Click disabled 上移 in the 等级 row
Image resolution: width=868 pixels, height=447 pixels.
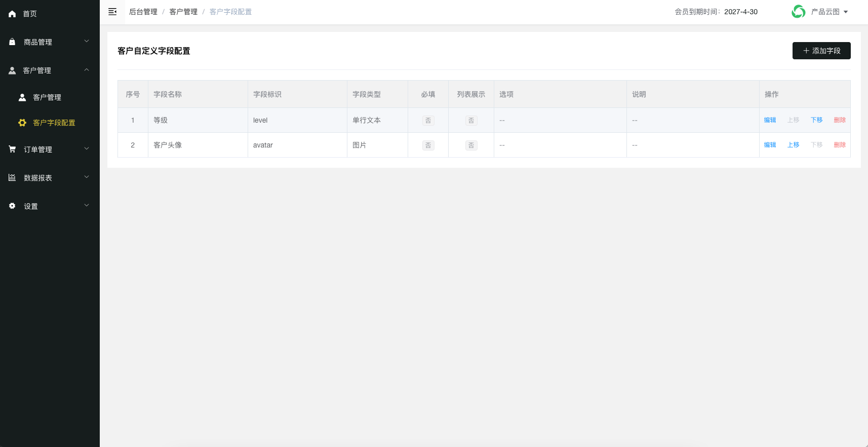click(x=793, y=120)
